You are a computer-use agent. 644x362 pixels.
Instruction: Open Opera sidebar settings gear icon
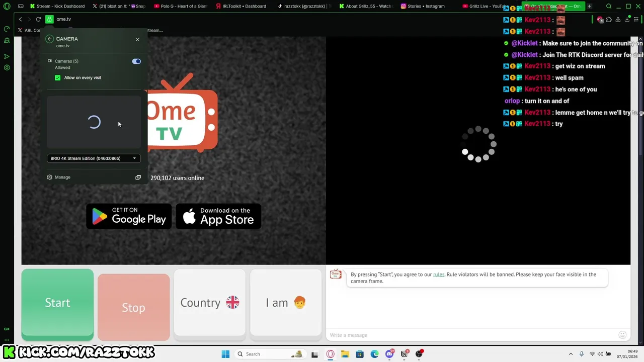(7, 67)
